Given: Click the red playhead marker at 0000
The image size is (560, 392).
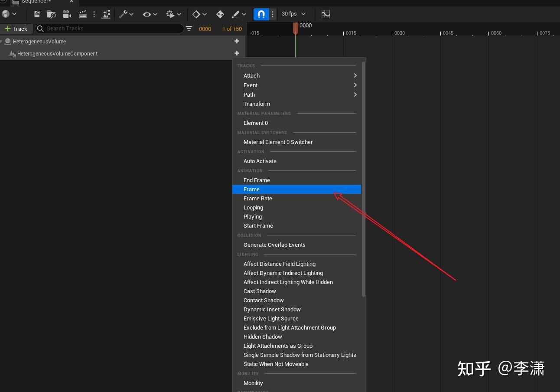Looking at the screenshot, I should pos(296,28).
